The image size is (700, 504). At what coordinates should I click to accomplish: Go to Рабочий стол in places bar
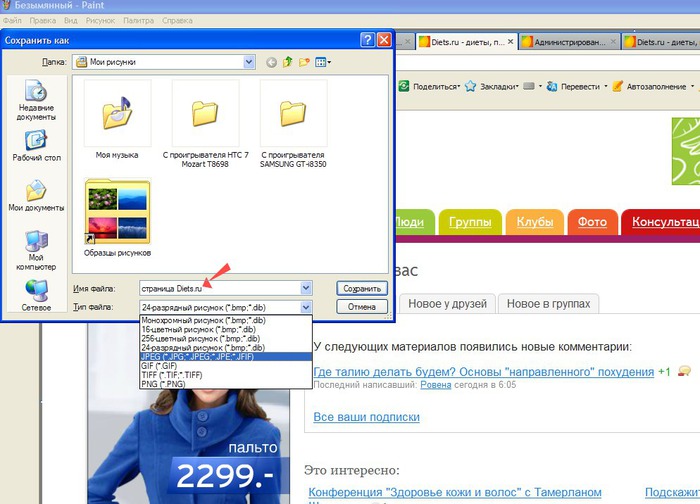coord(36,146)
